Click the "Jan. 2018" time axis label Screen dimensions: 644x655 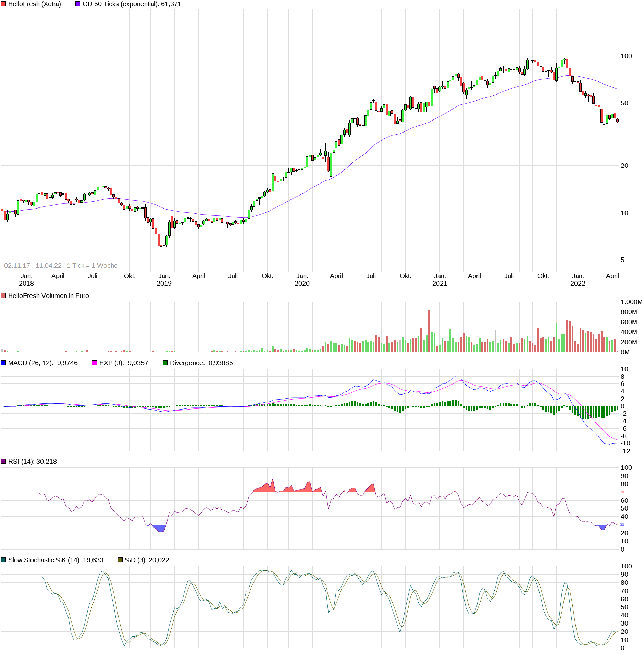26,280
